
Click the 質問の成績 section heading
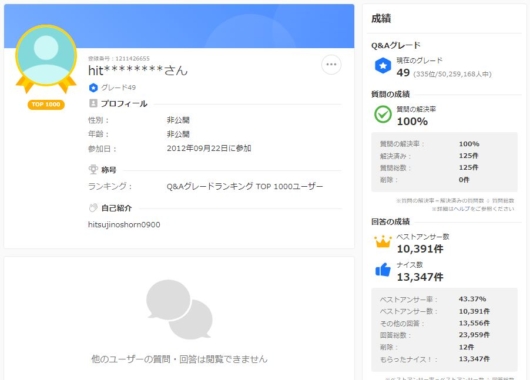point(390,94)
